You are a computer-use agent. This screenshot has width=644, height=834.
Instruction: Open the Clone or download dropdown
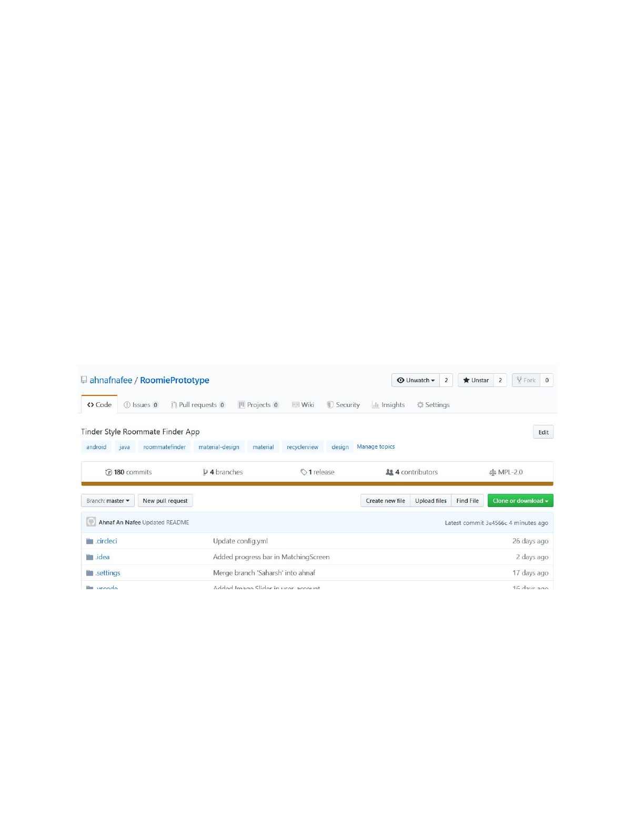520,501
